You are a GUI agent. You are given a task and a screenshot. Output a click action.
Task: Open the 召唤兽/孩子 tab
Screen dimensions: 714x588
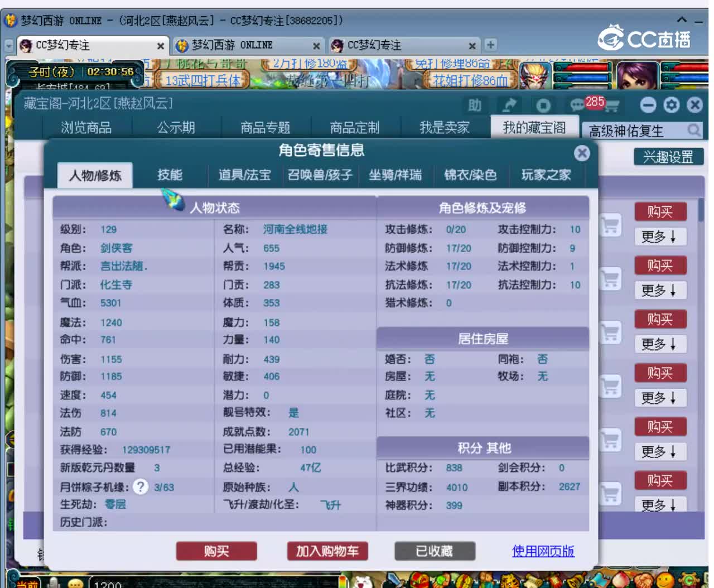(x=320, y=175)
